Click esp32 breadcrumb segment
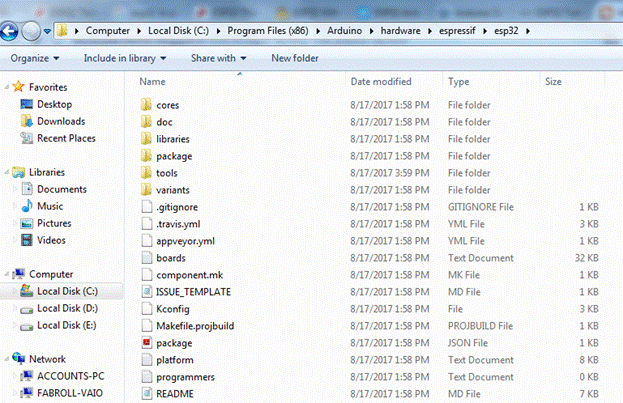The image size is (623, 403). pyautogui.click(x=506, y=31)
